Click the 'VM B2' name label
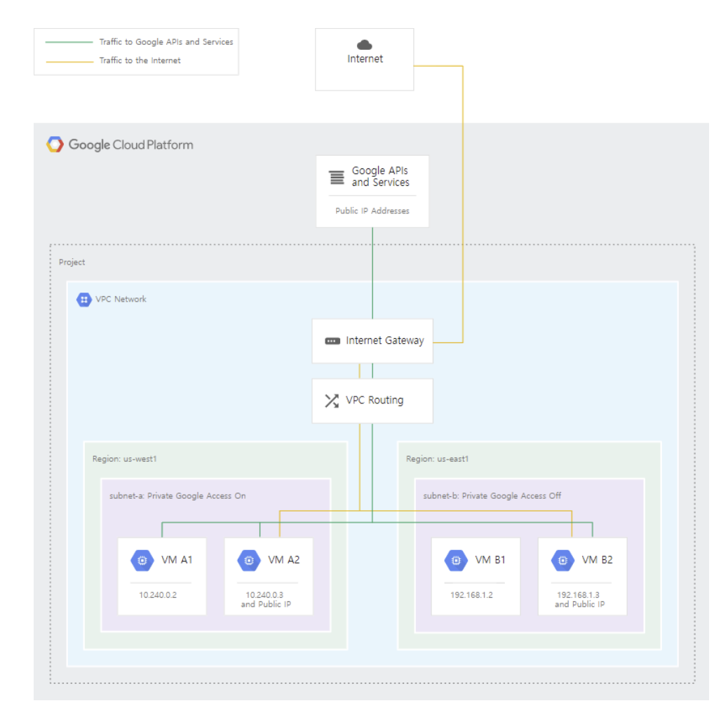The height and width of the screenshot is (715, 728). [x=597, y=560]
